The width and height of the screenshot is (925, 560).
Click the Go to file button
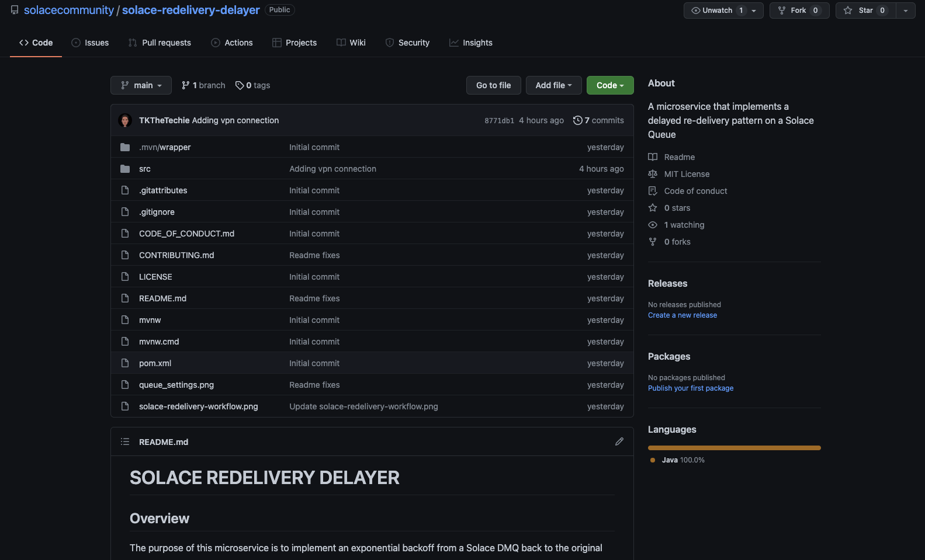(494, 85)
